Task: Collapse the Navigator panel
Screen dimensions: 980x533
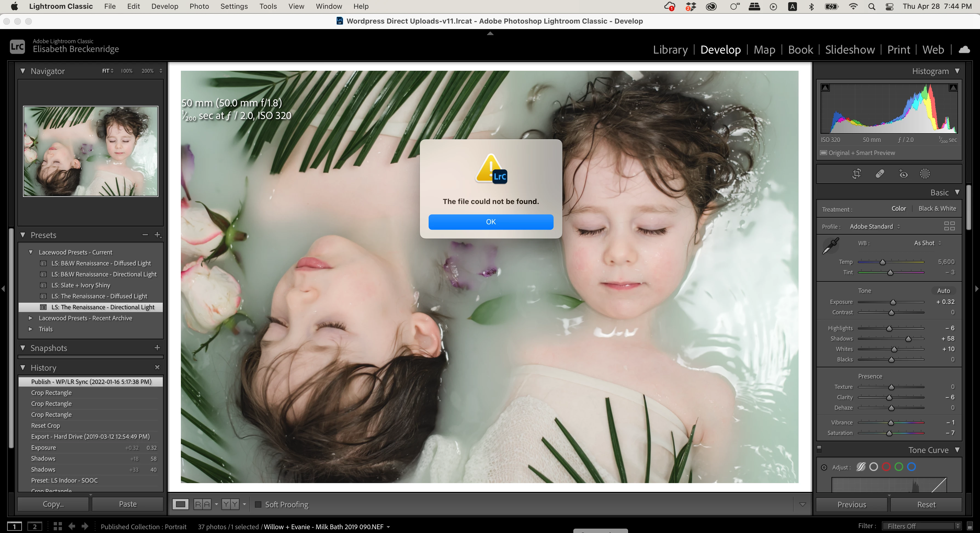Action: pos(23,71)
